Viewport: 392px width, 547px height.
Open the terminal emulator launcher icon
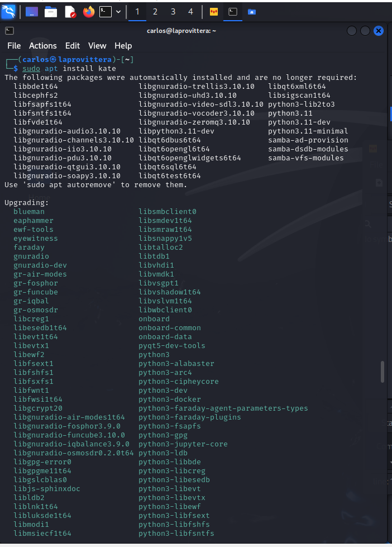[x=106, y=12]
